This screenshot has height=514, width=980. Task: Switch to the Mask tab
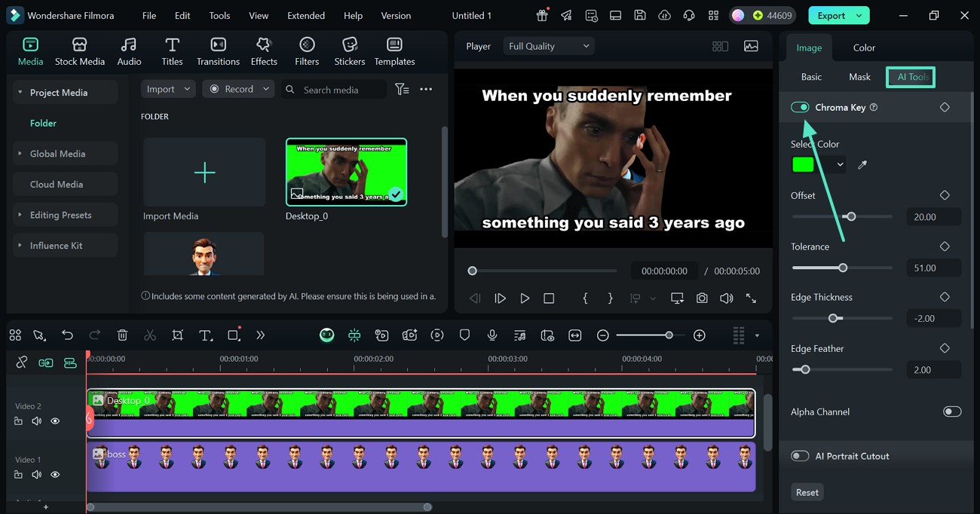(x=859, y=77)
